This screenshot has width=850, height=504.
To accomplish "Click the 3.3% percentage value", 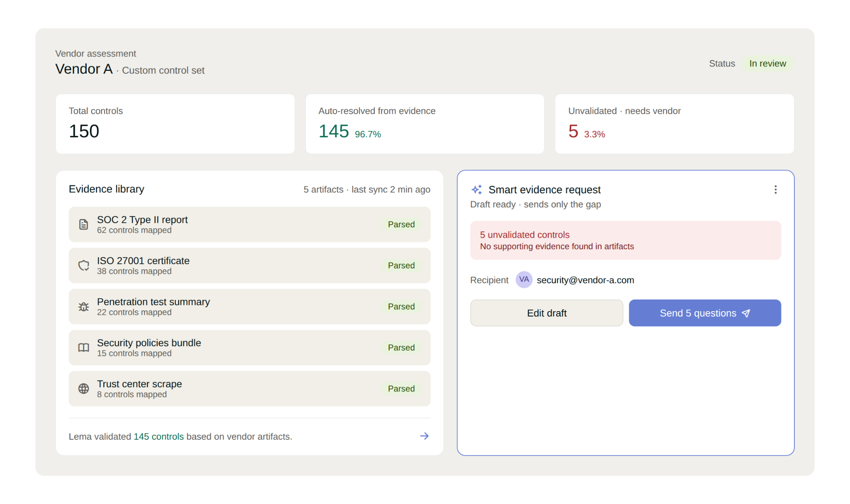I will coord(594,134).
